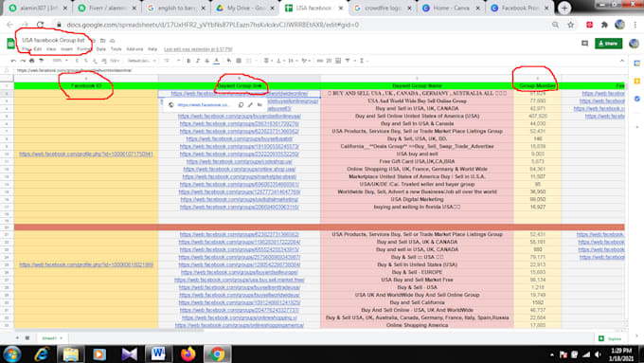Open Calendar in side panel
Image resolution: width=644 pixels, height=363 pixels.
(637, 64)
